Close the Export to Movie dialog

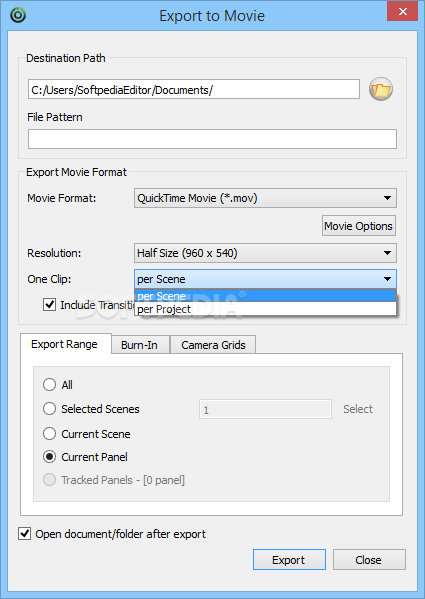point(402,11)
